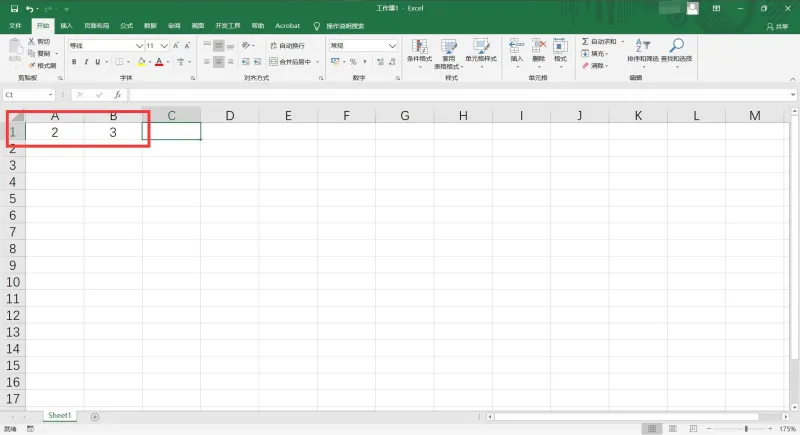Open the number format combo box 常规
The height and width of the screenshot is (435, 800).
coord(363,45)
